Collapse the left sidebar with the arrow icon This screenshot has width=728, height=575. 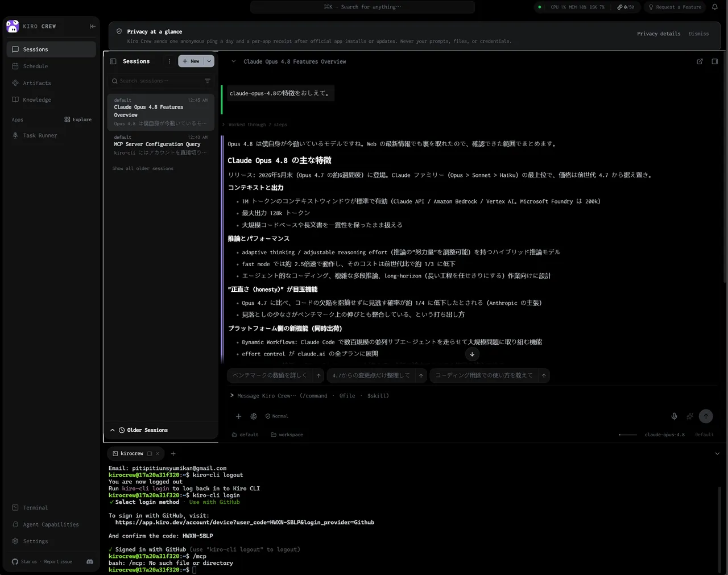[x=93, y=26]
